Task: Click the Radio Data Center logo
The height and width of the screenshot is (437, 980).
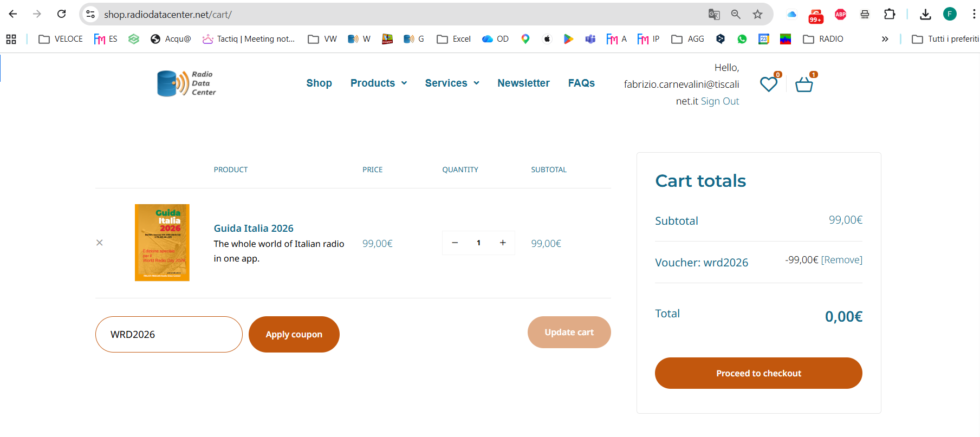Action: pyautogui.click(x=186, y=83)
